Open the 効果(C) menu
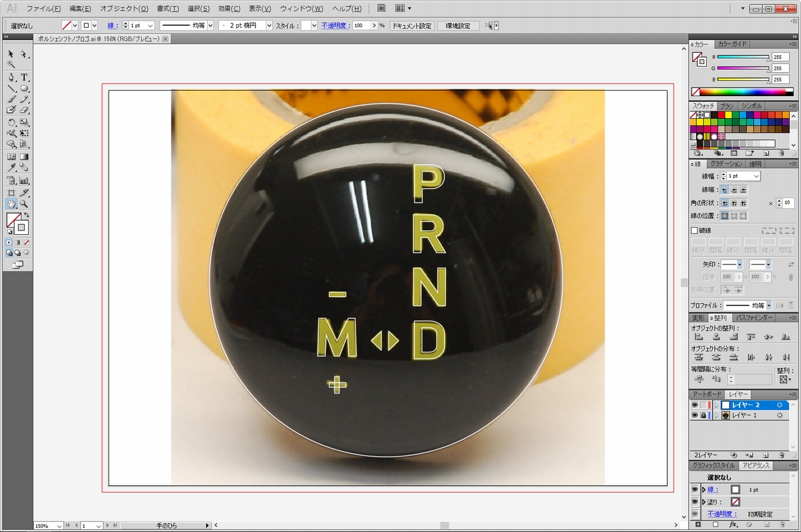Viewport: 801px width, 532px height. (229, 9)
